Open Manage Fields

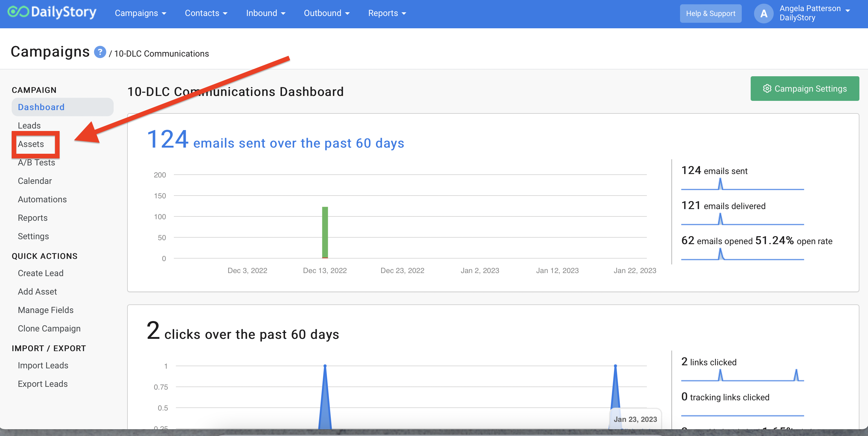click(x=45, y=310)
